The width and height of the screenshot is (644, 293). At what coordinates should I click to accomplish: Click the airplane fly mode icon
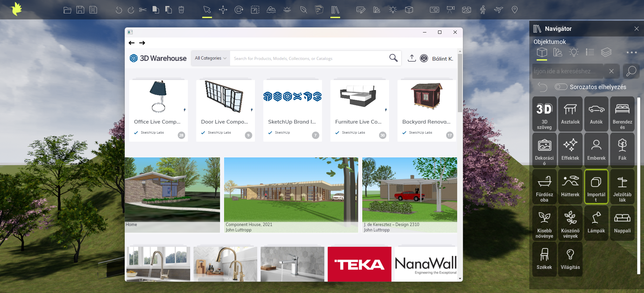(x=498, y=10)
